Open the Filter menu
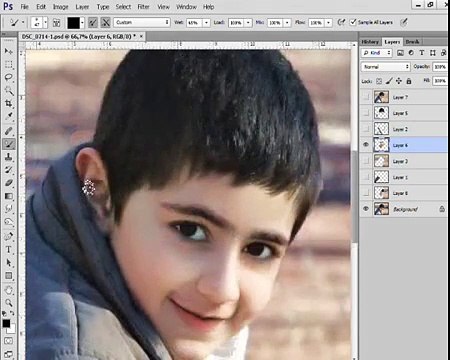The width and height of the screenshot is (450, 360). [x=143, y=7]
